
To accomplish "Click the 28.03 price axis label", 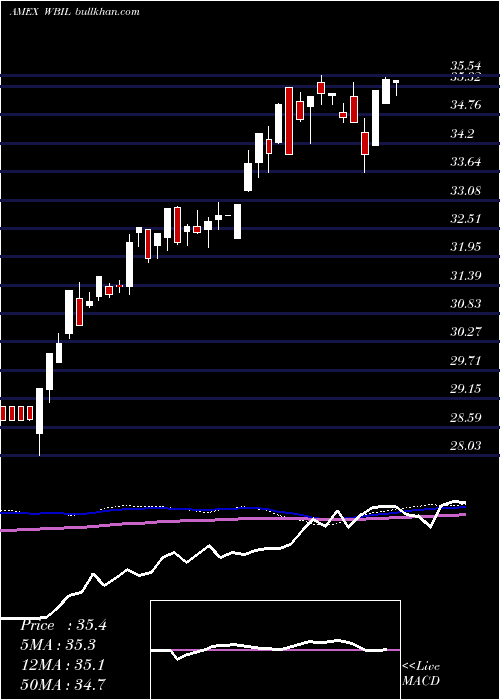I will pos(466,446).
